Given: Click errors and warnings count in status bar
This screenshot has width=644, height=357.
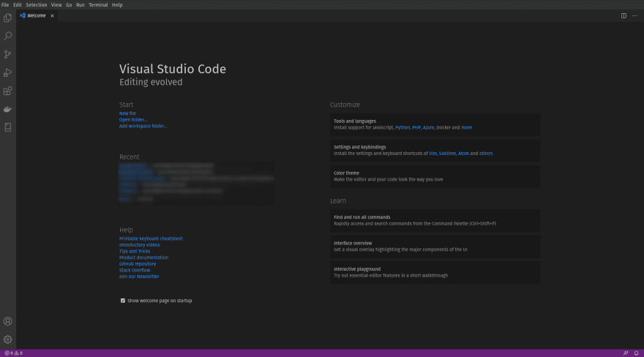Looking at the screenshot, I should (x=13, y=353).
